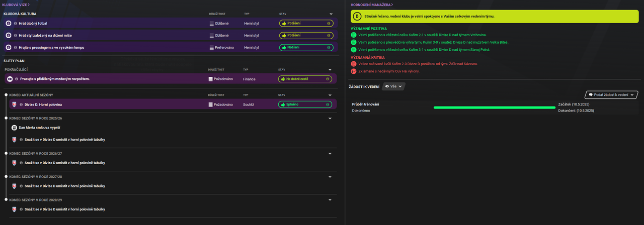Image resolution: width=644 pixels, height=225 pixels.
Task: Click info icon next to Hrát styl založený na držení míče
Action: coord(16,35)
